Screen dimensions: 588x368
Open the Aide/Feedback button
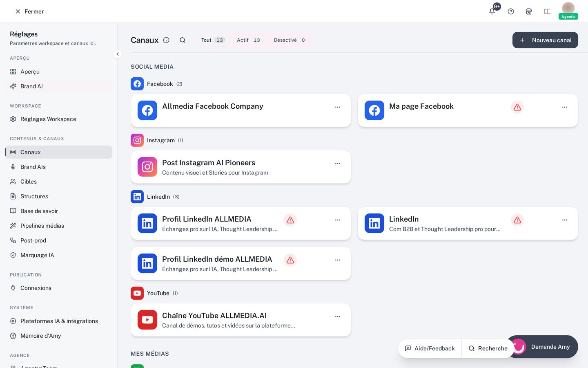tap(430, 348)
